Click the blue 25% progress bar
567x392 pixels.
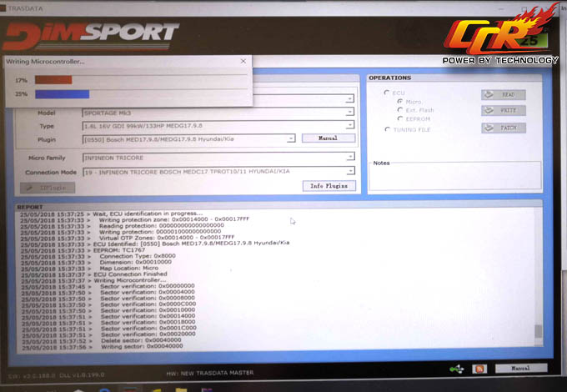(x=63, y=94)
